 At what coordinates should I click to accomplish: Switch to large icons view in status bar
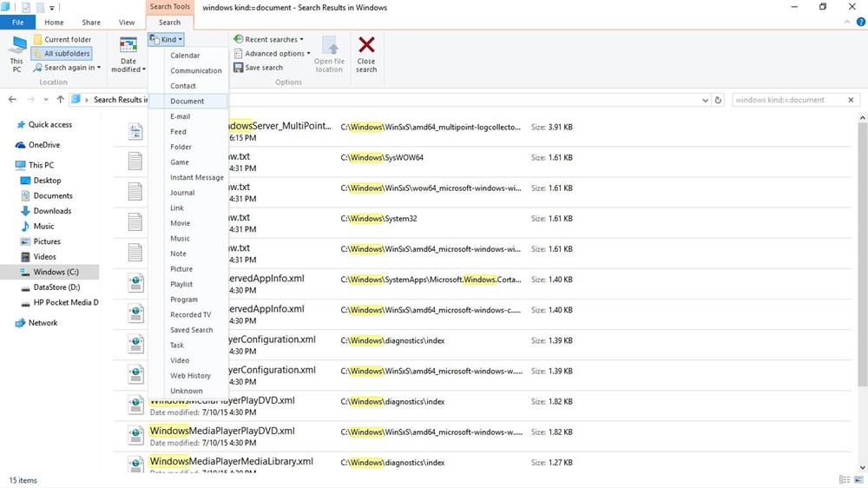coord(858,479)
